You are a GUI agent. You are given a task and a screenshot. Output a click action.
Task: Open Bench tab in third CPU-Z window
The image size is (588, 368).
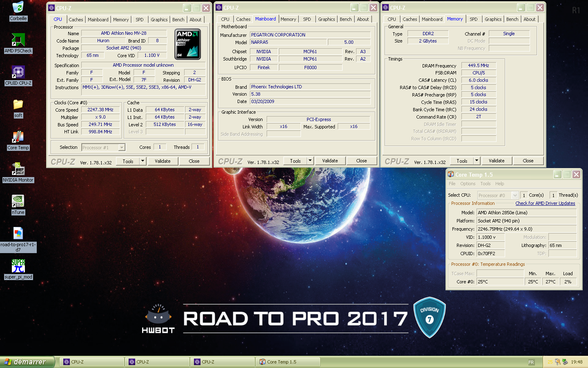point(512,19)
